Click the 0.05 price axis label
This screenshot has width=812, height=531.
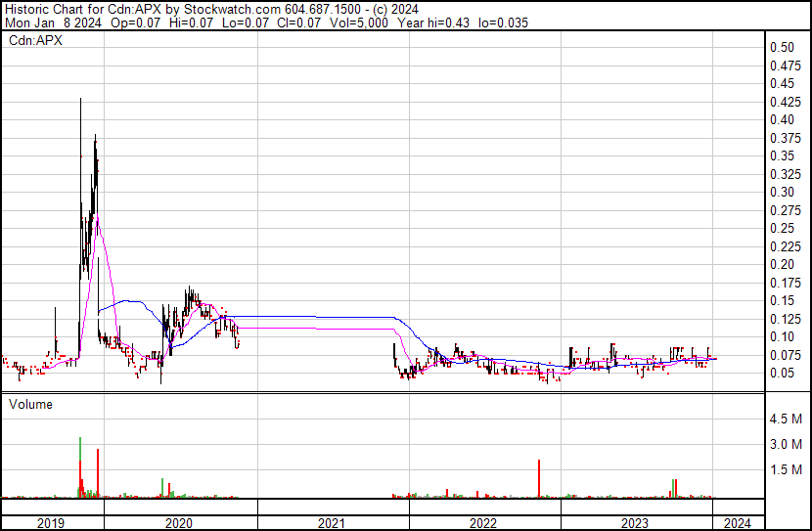[x=782, y=373]
